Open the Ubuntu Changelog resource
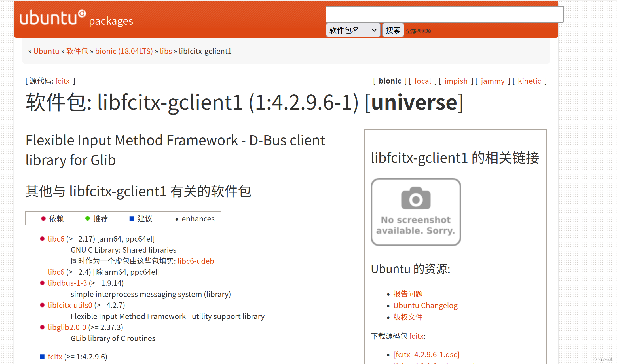This screenshot has width=617, height=364. pyautogui.click(x=425, y=306)
